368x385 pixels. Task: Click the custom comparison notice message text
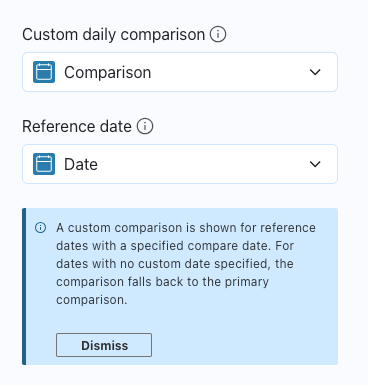[186, 264]
